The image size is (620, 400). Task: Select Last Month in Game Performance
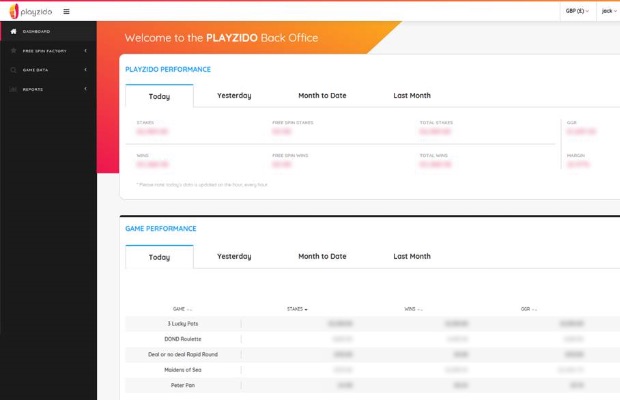coord(412,257)
